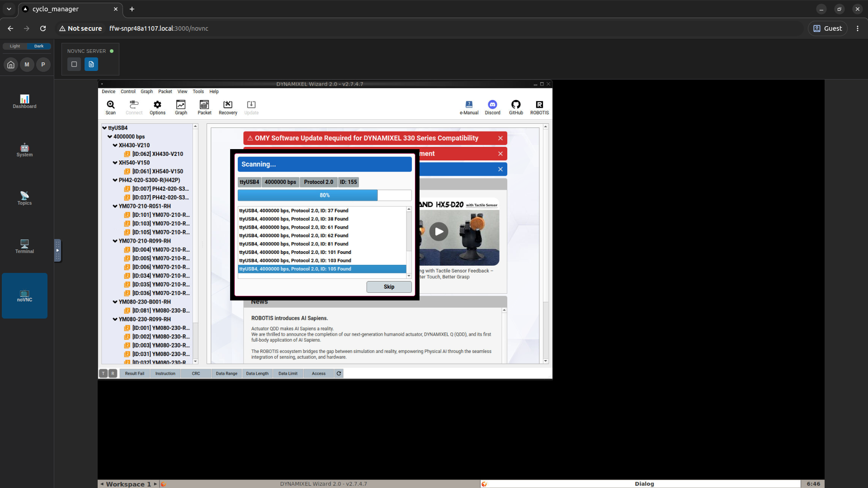Collapse the XH430-V210 group
This screenshot has width=868, height=488.
point(115,145)
